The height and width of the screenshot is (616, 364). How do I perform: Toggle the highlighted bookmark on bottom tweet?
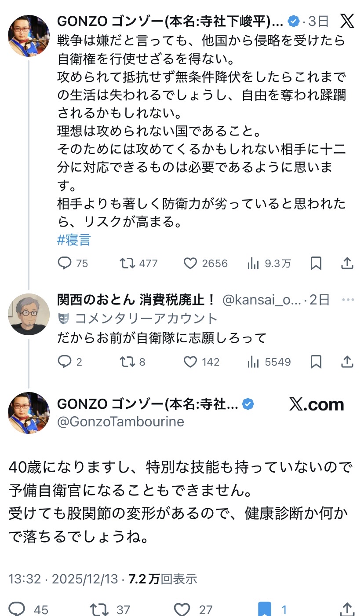click(x=265, y=609)
